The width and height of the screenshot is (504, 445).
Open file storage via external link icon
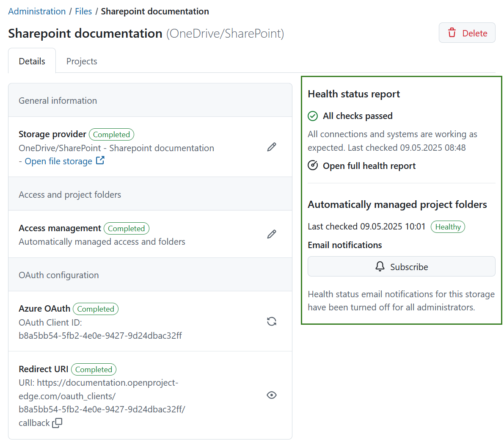99,161
